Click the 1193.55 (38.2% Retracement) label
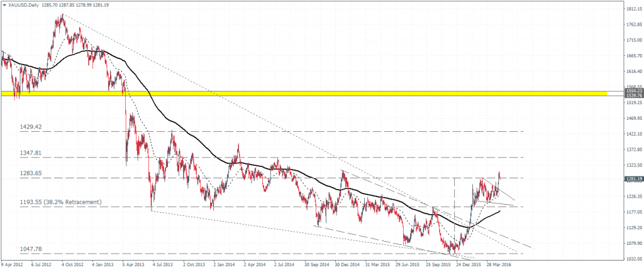This screenshot has width=644, height=270. pyautogui.click(x=60, y=202)
